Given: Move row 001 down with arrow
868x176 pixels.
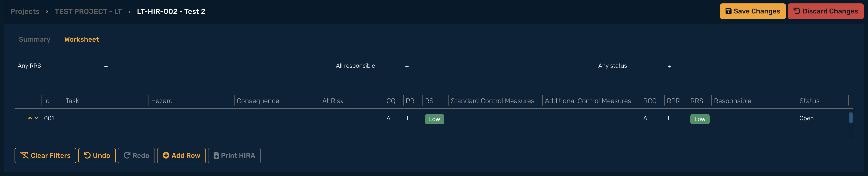Looking at the screenshot, I should click(36, 118).
